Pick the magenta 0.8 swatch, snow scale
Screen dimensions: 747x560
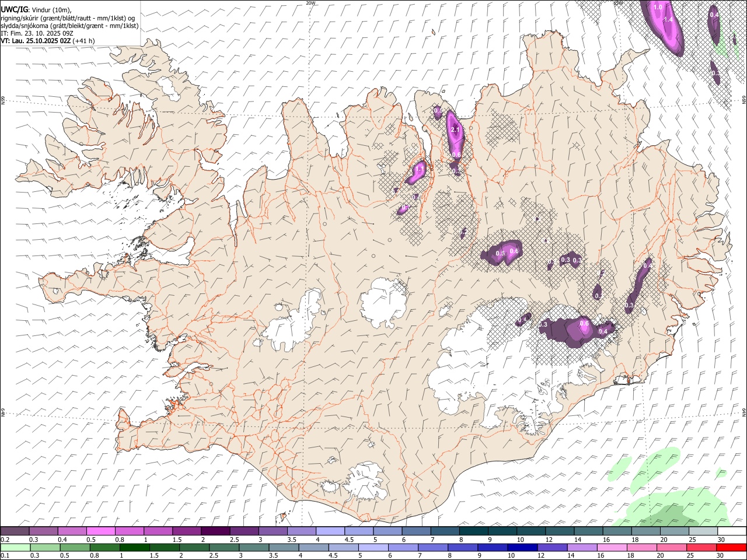129,531
